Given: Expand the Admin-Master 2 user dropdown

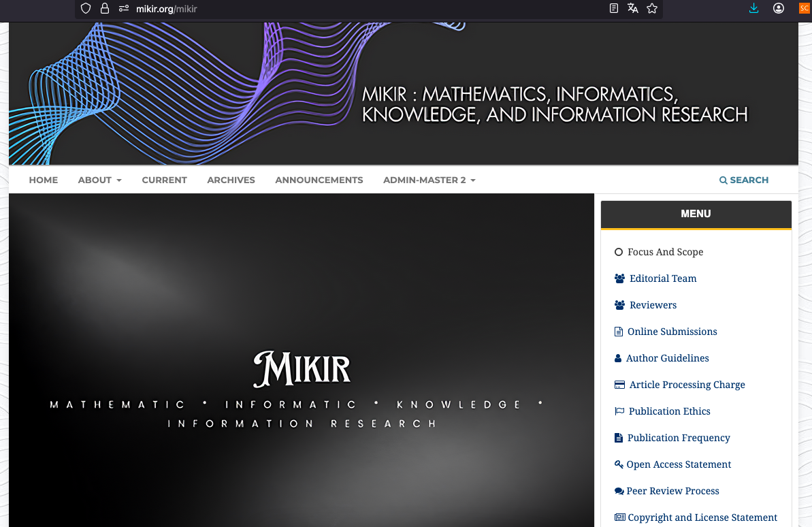Looking at the screenshot, I should 429,180.
